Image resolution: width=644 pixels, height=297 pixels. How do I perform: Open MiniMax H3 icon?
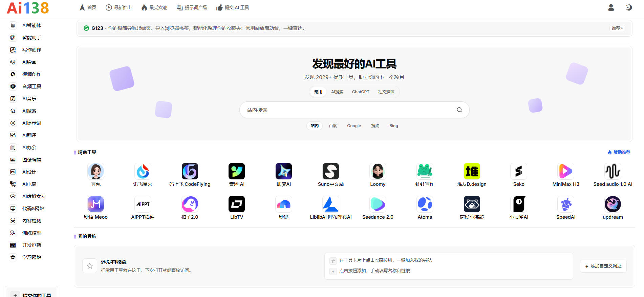[x=566, y=171]
